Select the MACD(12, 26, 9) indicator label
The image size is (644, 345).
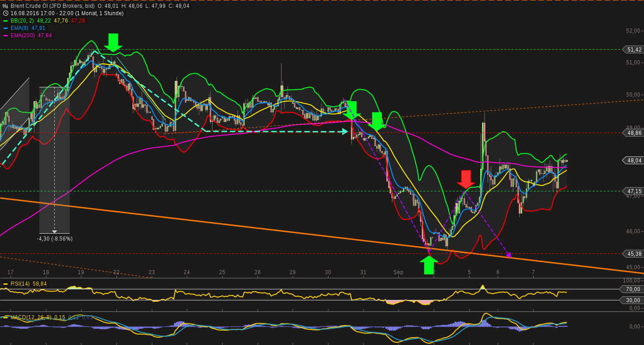[x=31, y=317]
